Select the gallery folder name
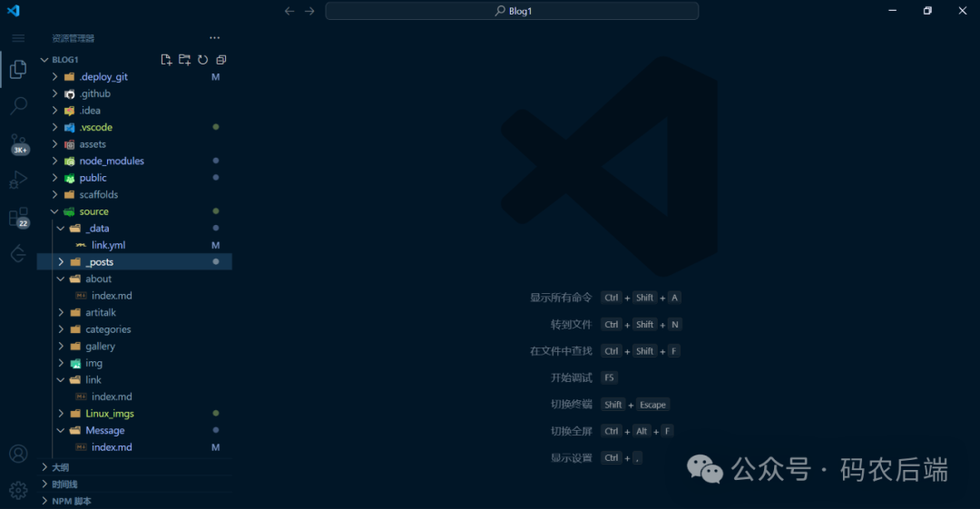980x509 pixels. [100, 347]
